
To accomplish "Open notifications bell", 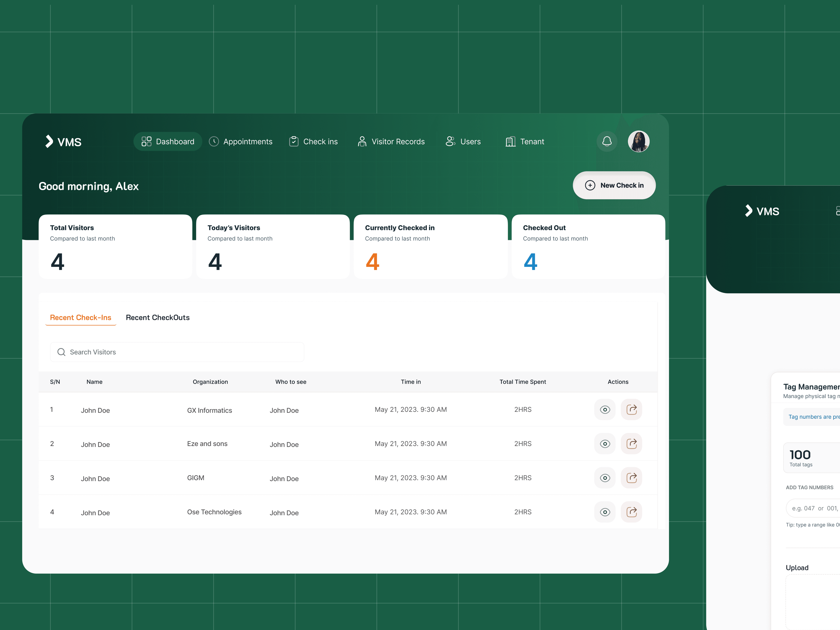I will click(x=607, y=142).
